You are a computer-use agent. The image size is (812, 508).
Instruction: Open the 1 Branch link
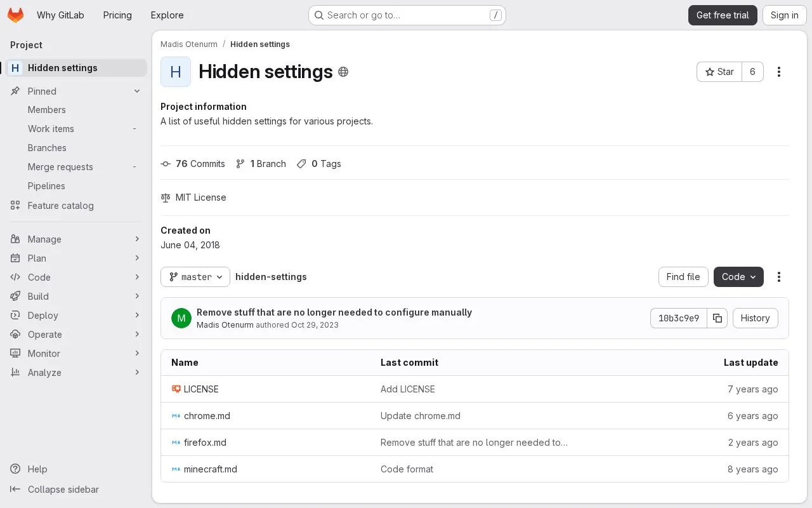pyautogui.click(x=261, y=164)
